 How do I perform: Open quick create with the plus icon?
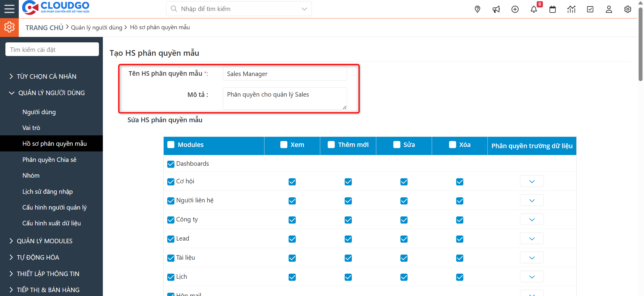515,9
